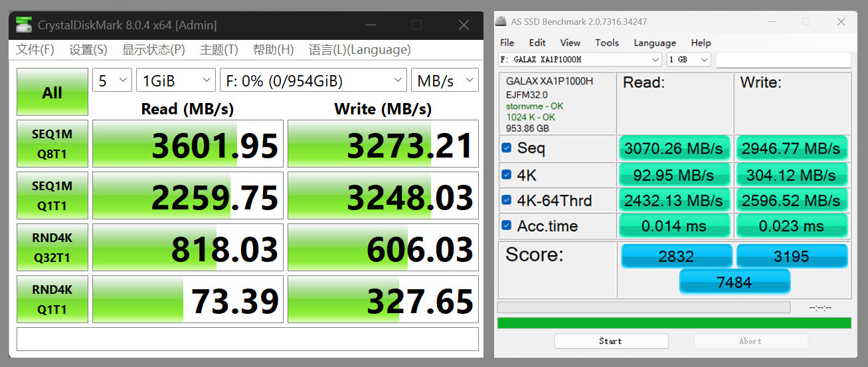Screen dimensions: 868x367
Task: Open the 语言(L)(Language) menu
Action: (x=359, y=50)
